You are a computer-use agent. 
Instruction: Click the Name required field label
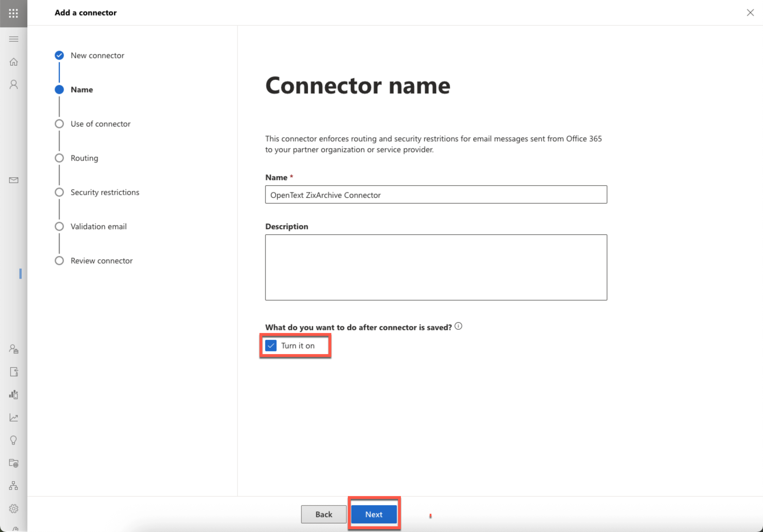[x=279, y=177]
